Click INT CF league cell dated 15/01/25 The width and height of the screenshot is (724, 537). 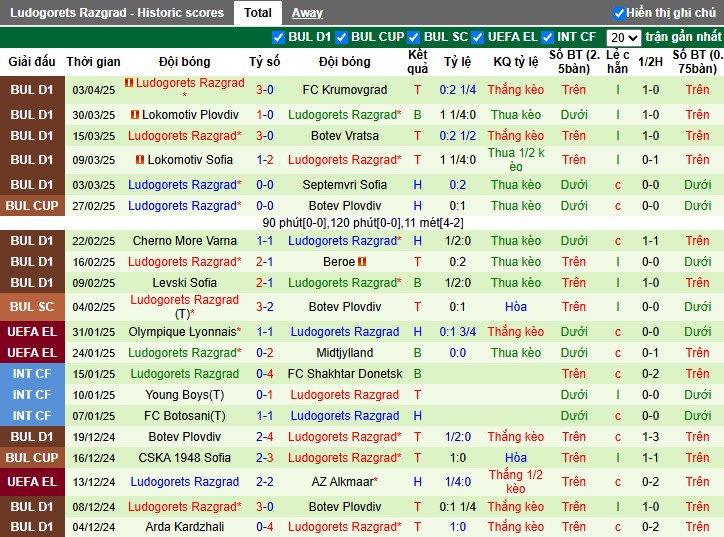[x=32, y=374]
